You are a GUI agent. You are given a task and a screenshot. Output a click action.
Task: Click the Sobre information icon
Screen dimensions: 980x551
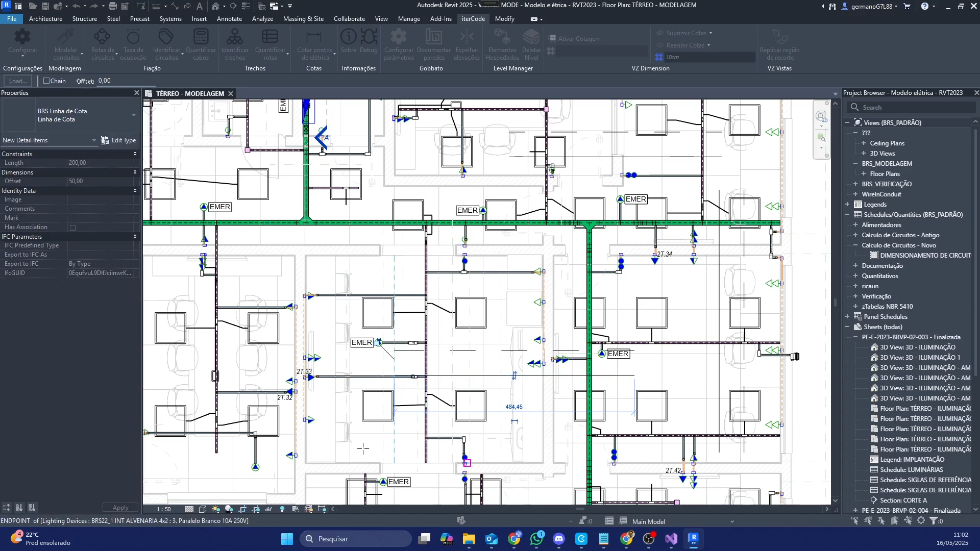click(x=348, y=37)
